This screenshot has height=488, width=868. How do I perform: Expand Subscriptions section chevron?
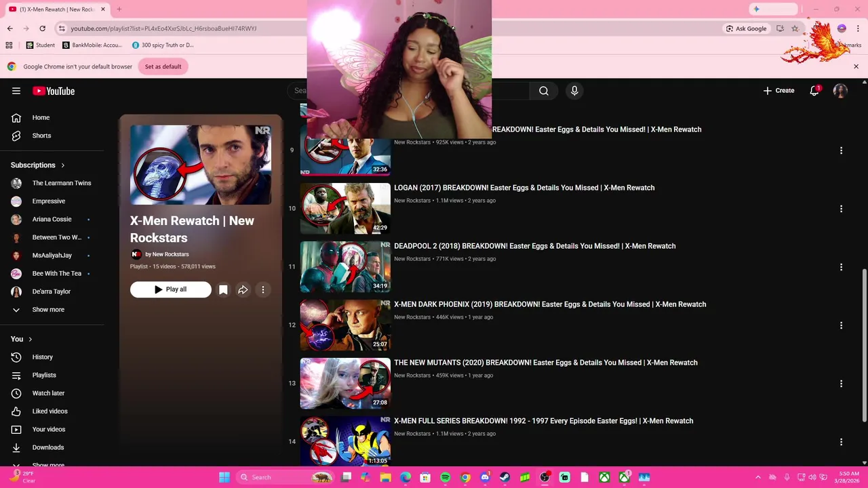coord(63,165)
